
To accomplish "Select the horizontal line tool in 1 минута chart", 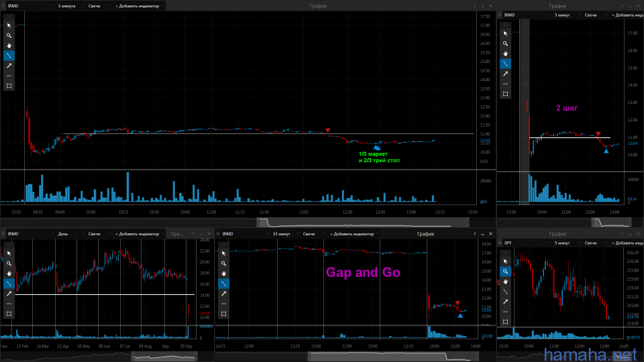I will tap(9, 76).
